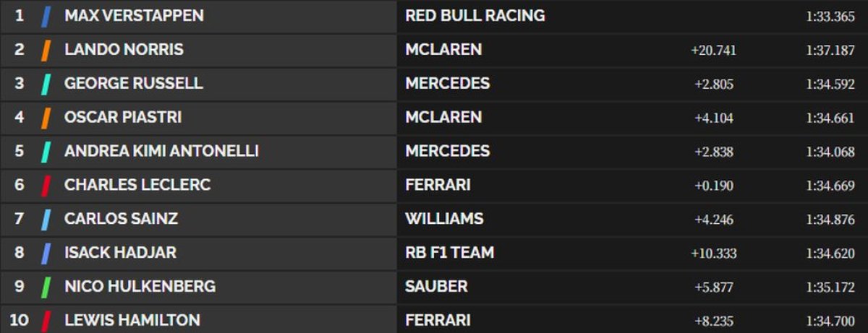The width and height of the screenshot is (868, 333).
Task: Click position number 10 in the table
Action: 20,320
